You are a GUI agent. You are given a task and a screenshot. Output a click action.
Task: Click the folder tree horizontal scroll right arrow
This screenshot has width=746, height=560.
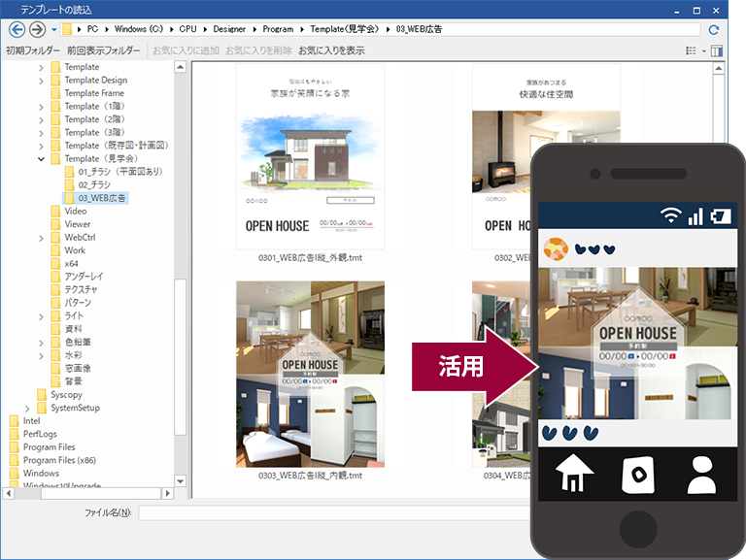pyautogui.click(x=167, y=493)
